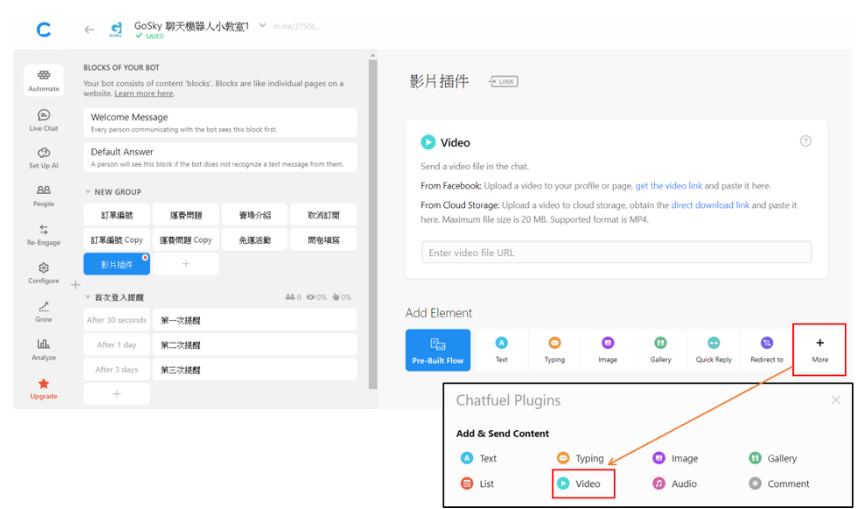Click the Enter video file URL field

[616, 252]
